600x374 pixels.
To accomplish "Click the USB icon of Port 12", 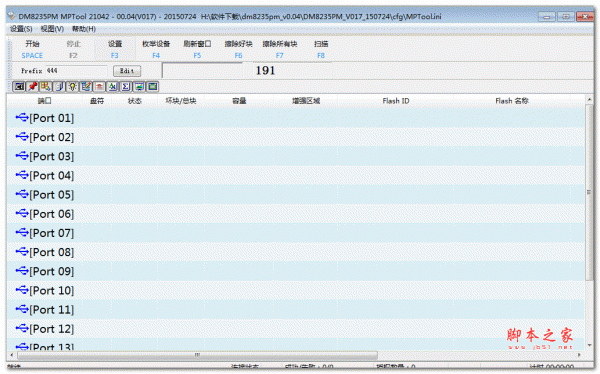I will [22, 328].
